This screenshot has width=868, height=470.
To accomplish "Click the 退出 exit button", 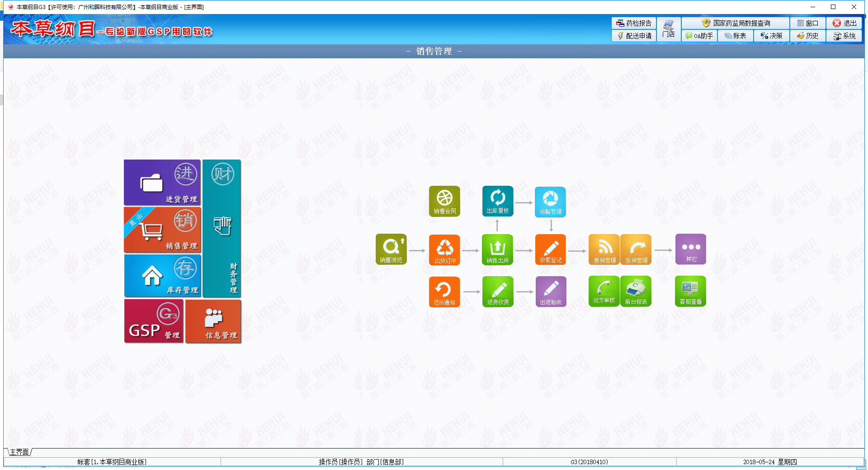I will click(x=844, y=23).
